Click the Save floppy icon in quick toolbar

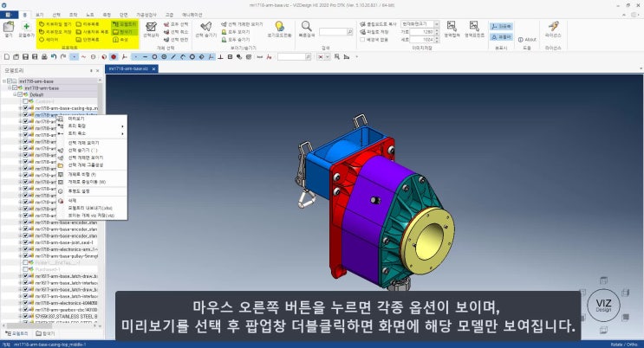point(25,56)
